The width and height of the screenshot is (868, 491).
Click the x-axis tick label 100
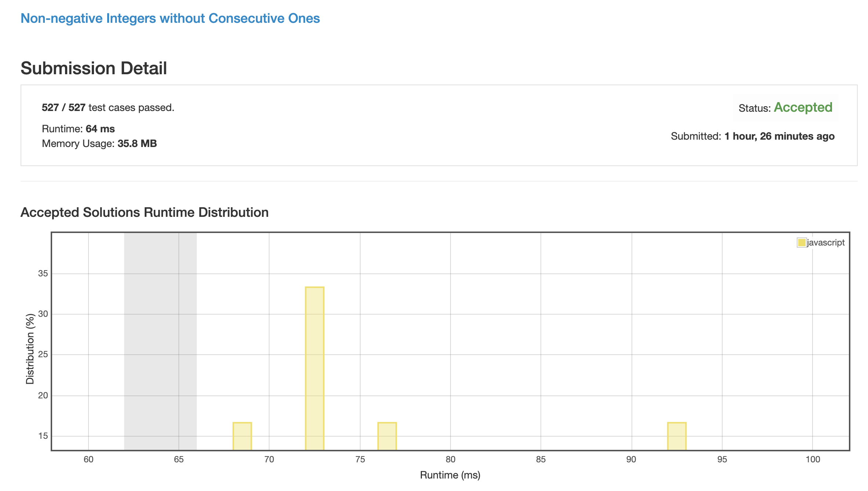click(x=813, y=459)
